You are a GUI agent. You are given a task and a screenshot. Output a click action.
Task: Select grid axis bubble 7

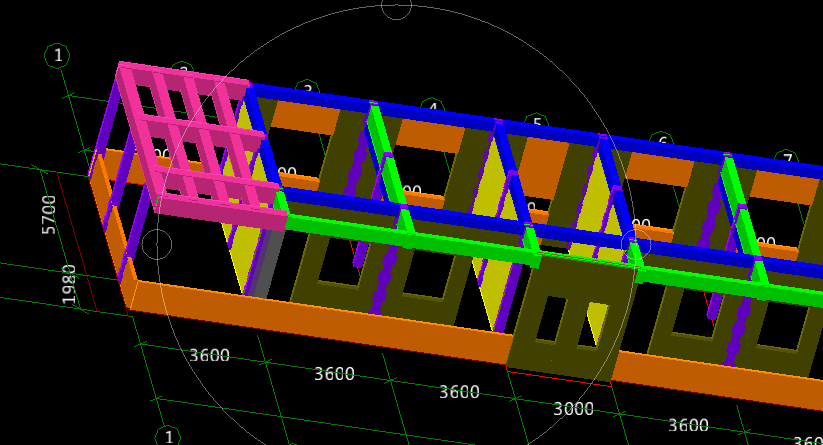[x=787, y=158]
